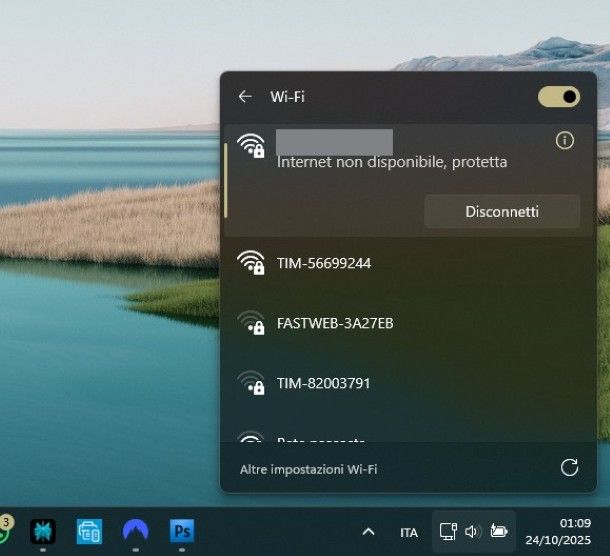The height and width of the screenshot is (556, 610).
Task: Click the volume speaker icon in tray
Action: tap(473, 531)
